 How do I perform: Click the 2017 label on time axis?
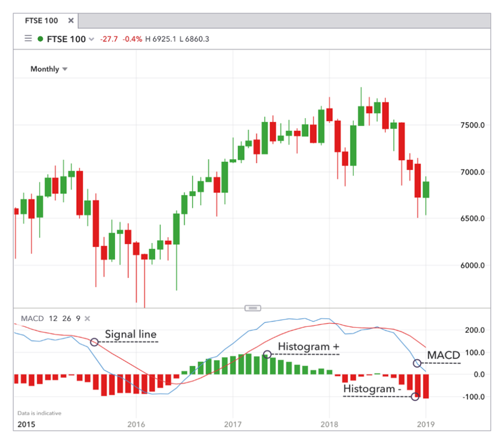232,423
